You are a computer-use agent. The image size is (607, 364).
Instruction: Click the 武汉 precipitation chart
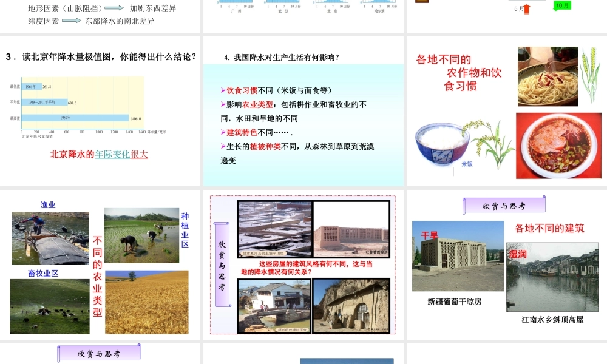coord(283,5)
